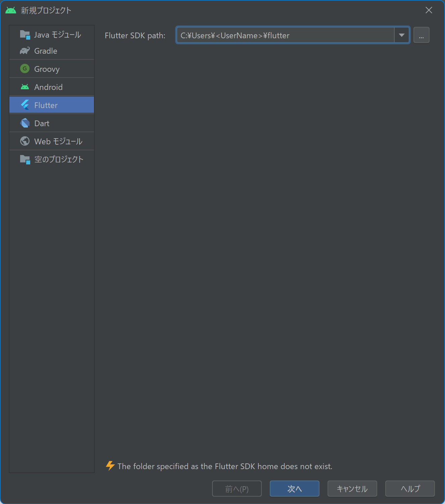The image size is (445, 504).
Task: Click the "..." browse button
Action: 422,35
